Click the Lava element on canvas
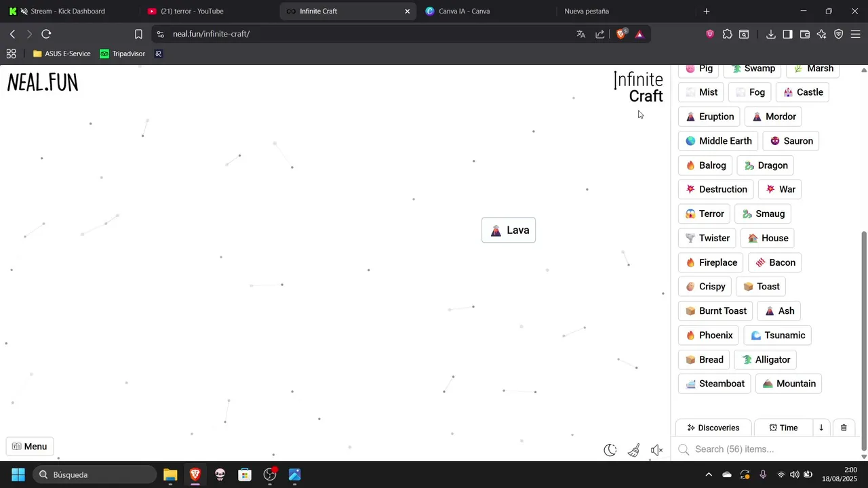868x488 pixels. pos(509,230)
